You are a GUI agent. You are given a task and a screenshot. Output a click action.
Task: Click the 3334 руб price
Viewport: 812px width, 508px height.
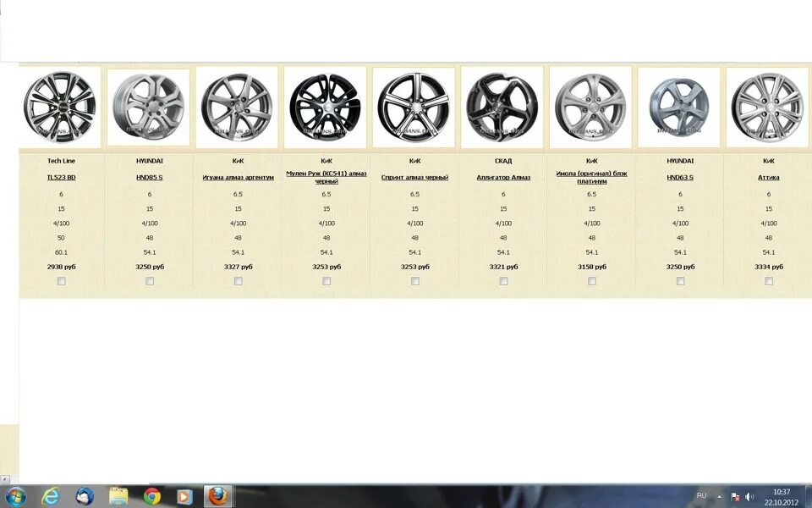pyautogui.click(x=769, y=267)
